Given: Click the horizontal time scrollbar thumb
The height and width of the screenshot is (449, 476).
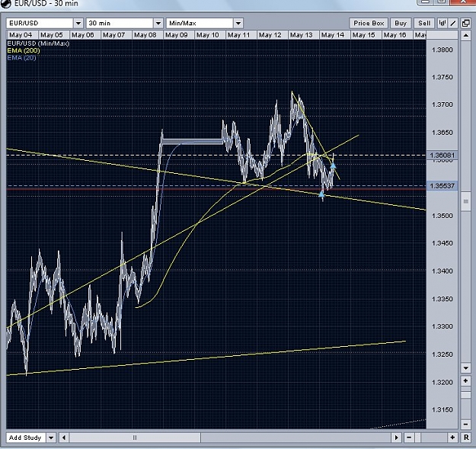Looking at the screenshot, I should pos(135,438).
